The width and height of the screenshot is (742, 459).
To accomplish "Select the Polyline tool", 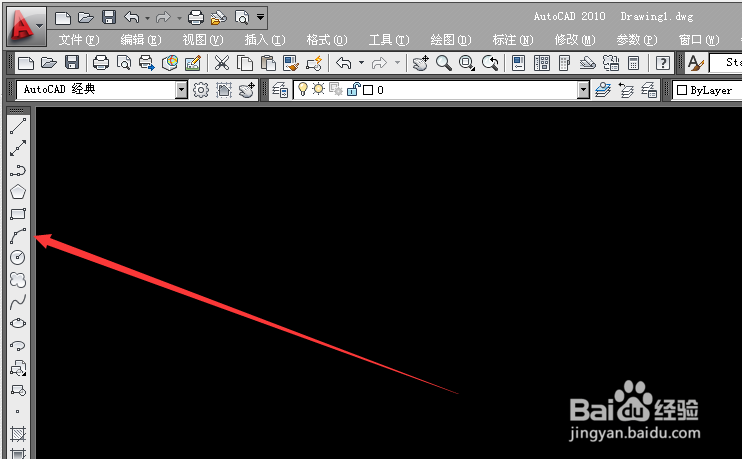I will 18,170.
